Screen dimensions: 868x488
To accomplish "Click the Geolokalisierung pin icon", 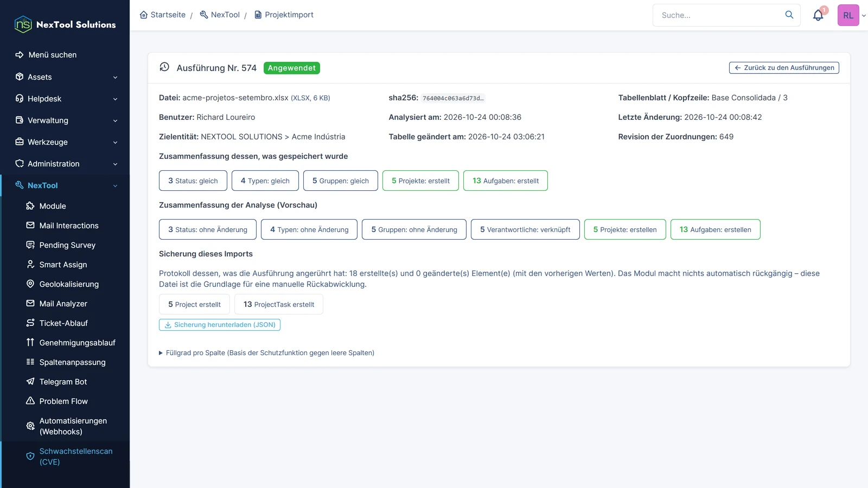I will click(x=30, y=284).
